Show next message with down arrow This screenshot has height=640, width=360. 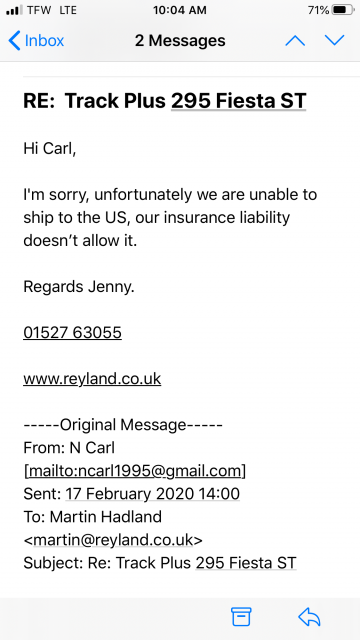(335, 40)
